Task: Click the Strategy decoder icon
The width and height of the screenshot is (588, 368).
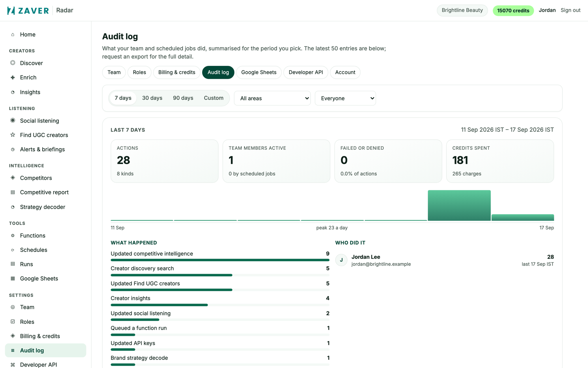Action: 13,207
